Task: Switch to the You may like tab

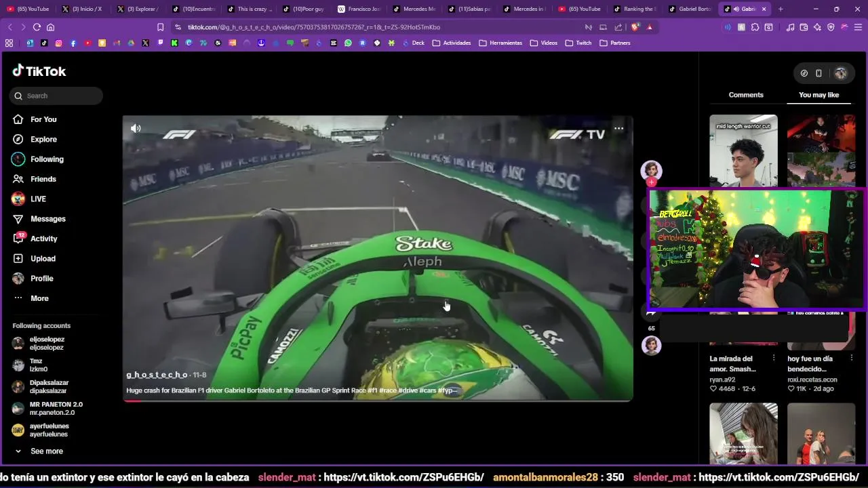Action: [x=818, y=95]
